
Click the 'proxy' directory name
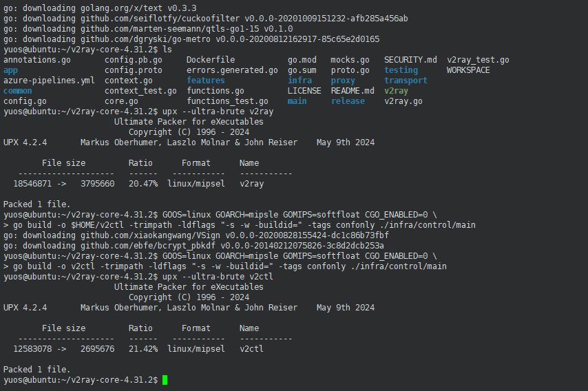tap(343, 81)
